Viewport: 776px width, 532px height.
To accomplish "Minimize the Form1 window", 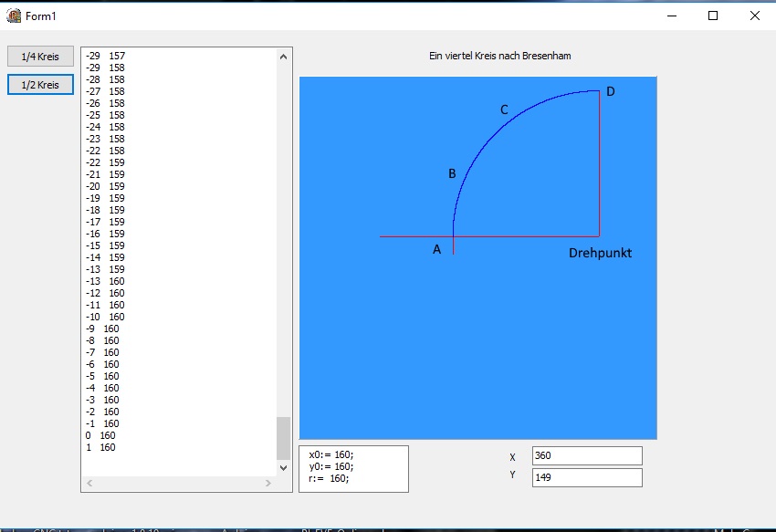I will 672,16.
